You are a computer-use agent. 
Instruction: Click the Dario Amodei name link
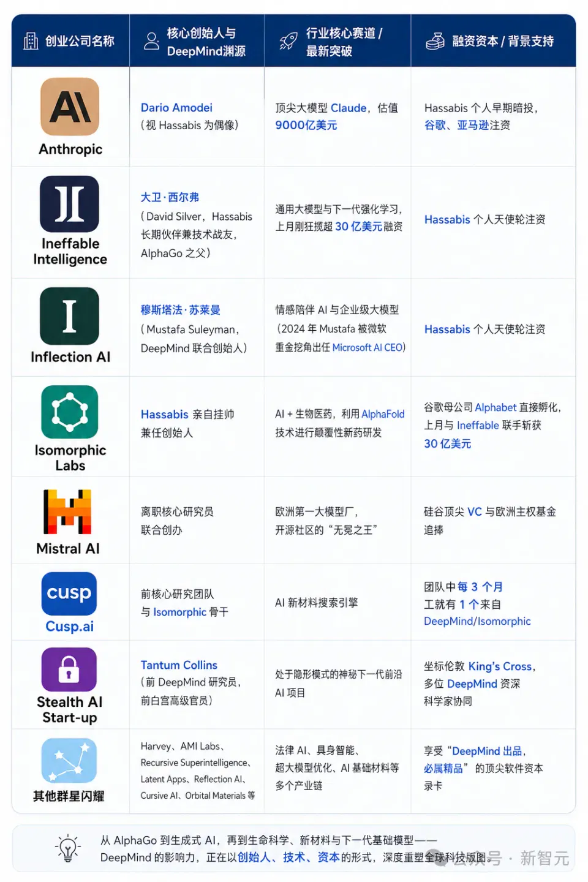click(176, 108)
